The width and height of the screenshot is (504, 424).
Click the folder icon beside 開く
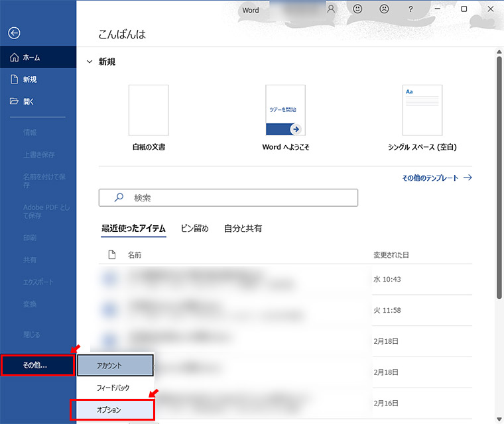(14, 101)
